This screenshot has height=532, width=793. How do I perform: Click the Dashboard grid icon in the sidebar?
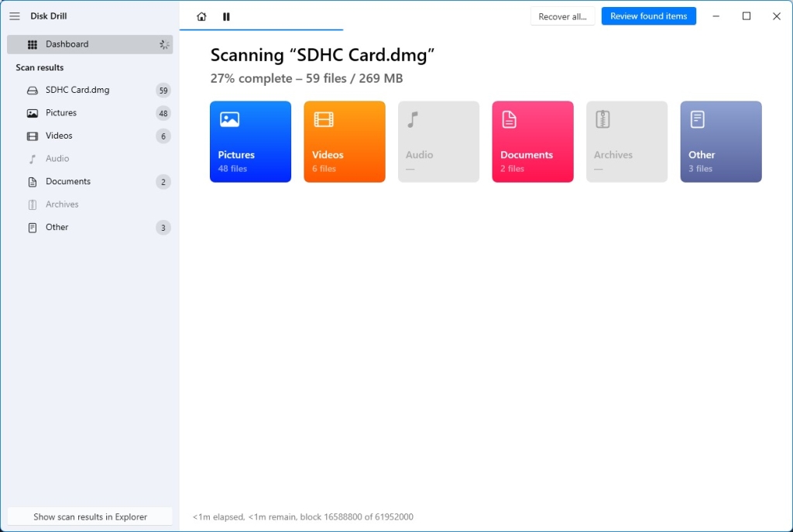31,44
